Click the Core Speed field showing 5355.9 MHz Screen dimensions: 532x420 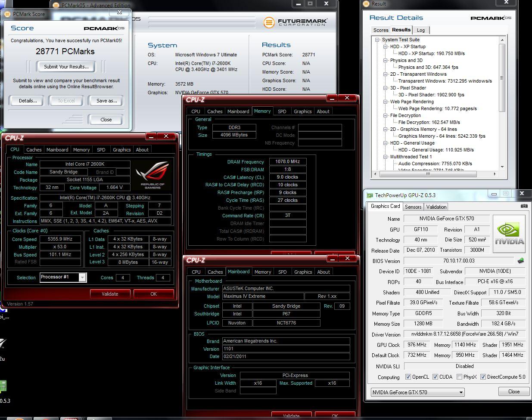60,239
